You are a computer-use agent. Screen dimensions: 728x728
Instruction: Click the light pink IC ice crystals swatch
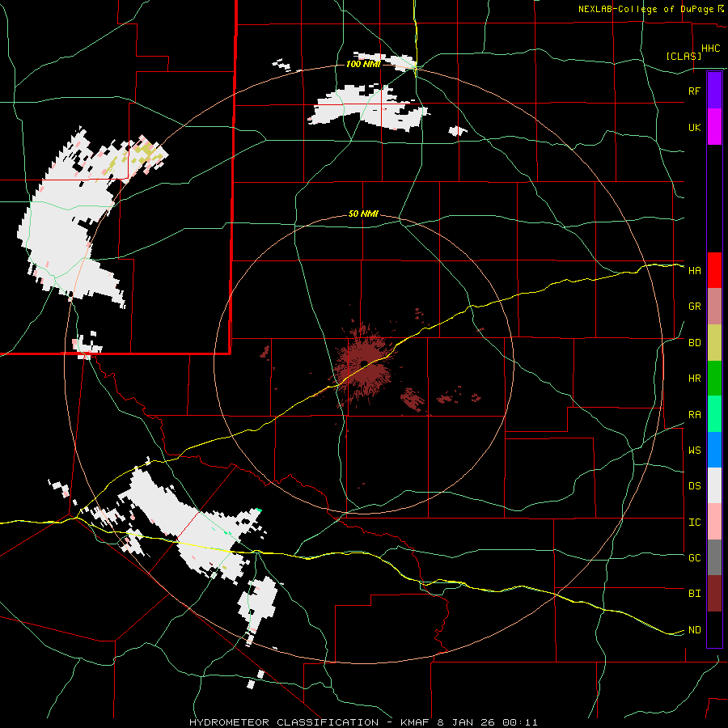coord(714,522)
